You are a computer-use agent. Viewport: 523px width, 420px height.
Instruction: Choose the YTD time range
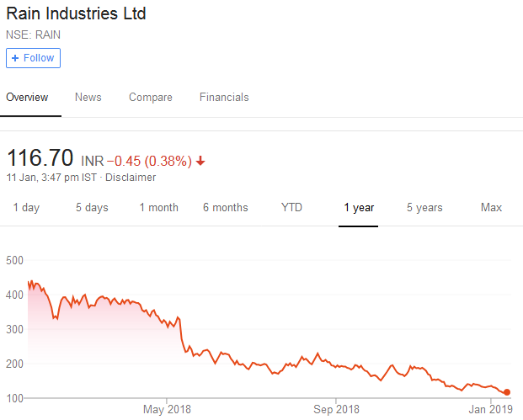pyautogui.click(x=291, y=208)
